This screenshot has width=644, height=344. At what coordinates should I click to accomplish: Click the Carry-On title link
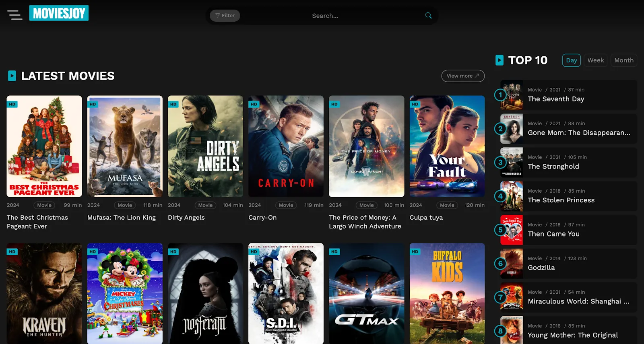262,218
